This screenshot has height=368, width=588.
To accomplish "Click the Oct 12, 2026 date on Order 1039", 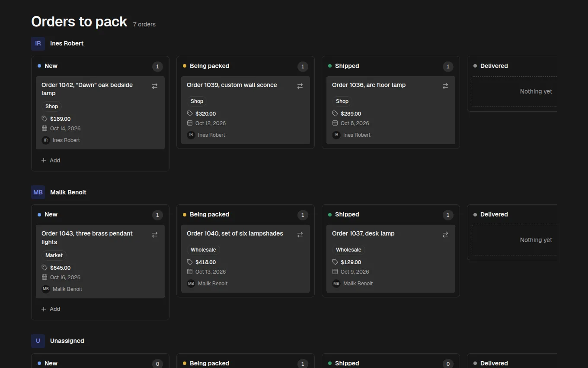I will (x=211, y=123).
